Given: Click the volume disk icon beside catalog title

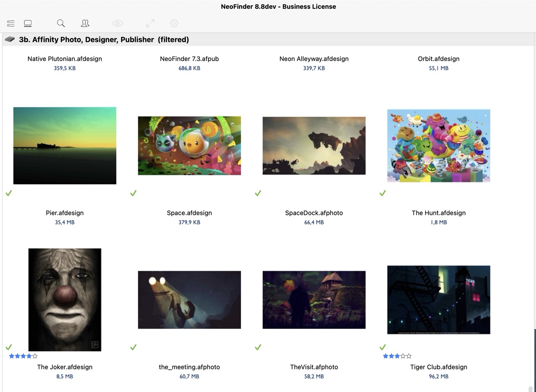Looking at the screenshot, I should click(x=10, y=39).
